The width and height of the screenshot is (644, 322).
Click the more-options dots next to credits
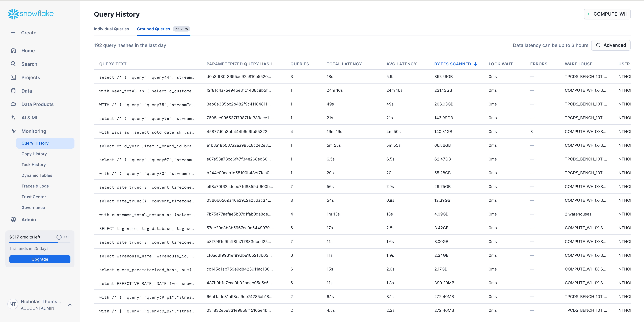[x=66, y=237]
